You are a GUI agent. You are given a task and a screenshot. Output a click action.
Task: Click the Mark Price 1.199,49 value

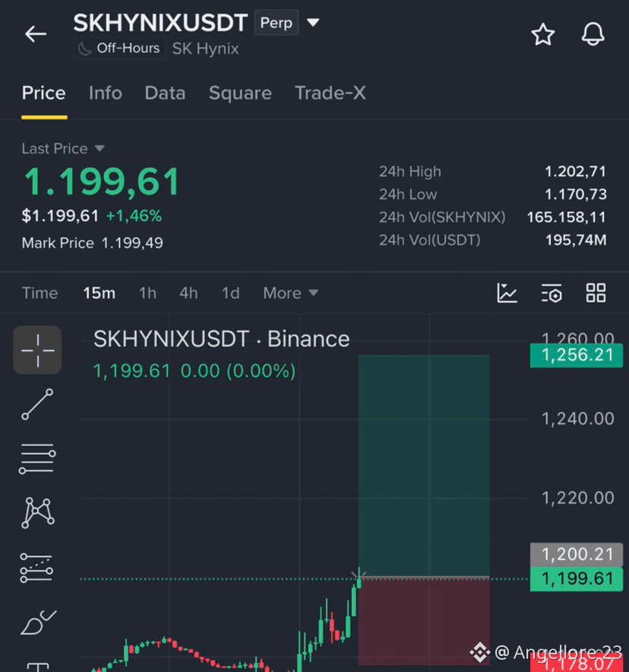132,243
